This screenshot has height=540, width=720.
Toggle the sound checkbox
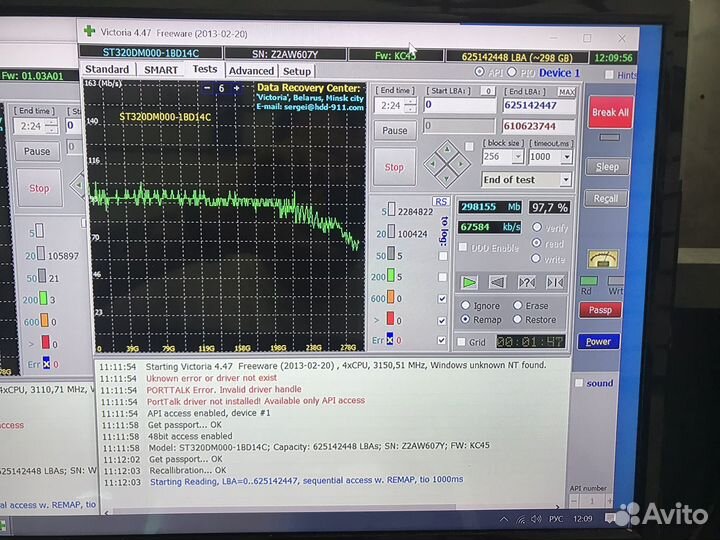click(579, 382)
